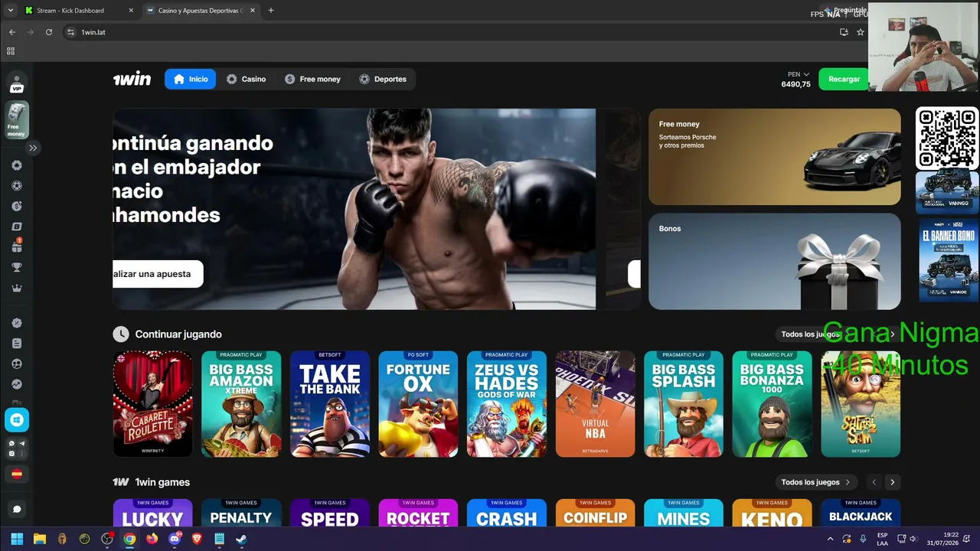This screenshot has height=551, width=980.
Task: Open the Bonos gift card
Action: point(775,261)
